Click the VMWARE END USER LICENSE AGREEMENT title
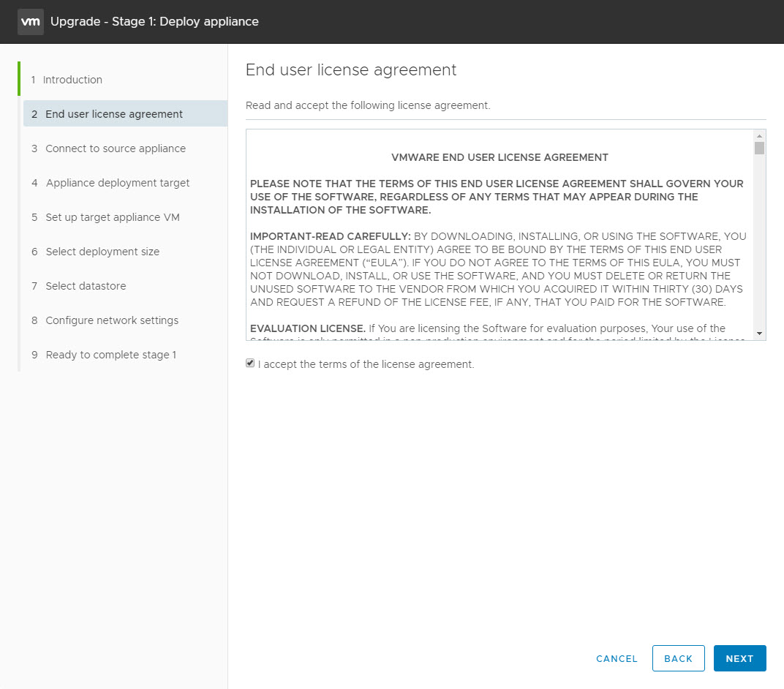This screenshot has height=689, width=784. coord(500,157)
